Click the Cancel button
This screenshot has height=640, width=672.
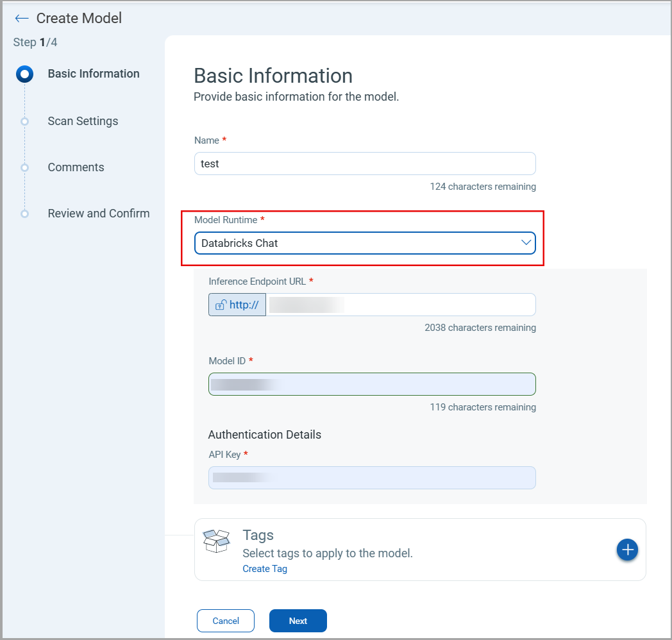click(226, 621)
